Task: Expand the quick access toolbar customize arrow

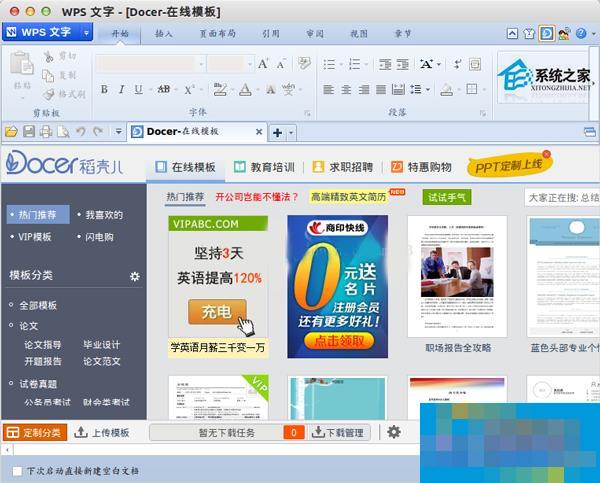Action: coord(118,132)
